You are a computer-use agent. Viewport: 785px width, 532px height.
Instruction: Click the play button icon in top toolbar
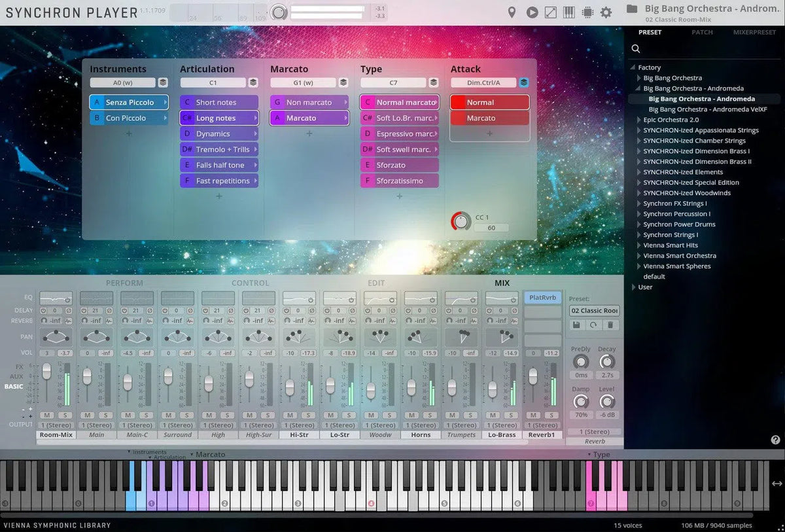[532, 12]
